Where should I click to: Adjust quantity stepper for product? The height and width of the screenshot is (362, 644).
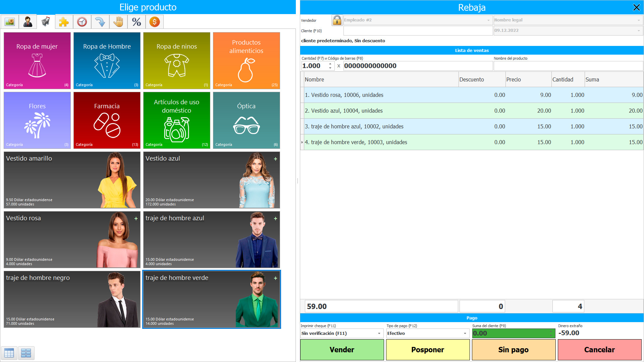pos(331,65)
